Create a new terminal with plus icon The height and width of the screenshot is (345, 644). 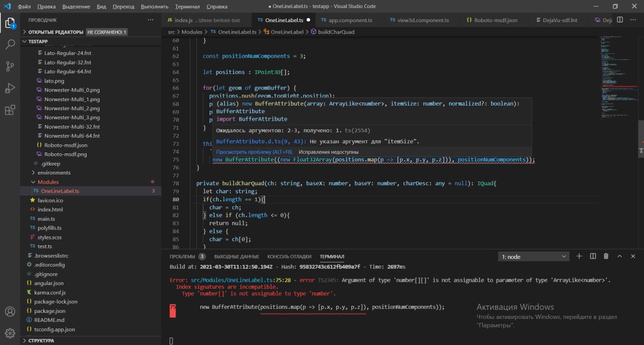579,256
